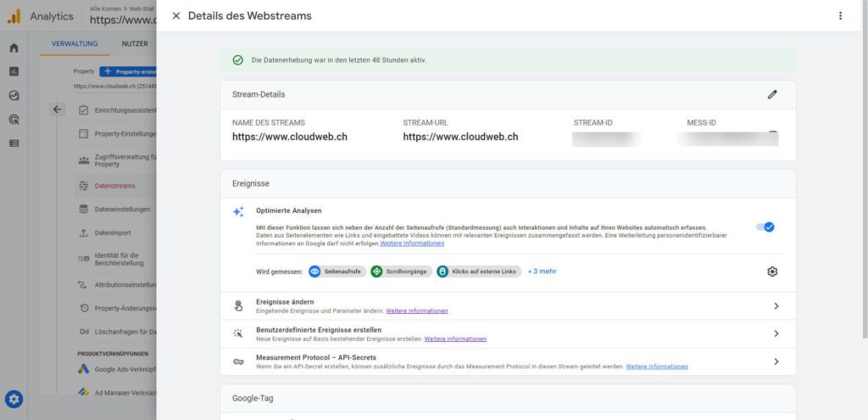Screen dimensions: 868x420
Task: Click the API-Secrets key icon
Action: pos(238,361)
